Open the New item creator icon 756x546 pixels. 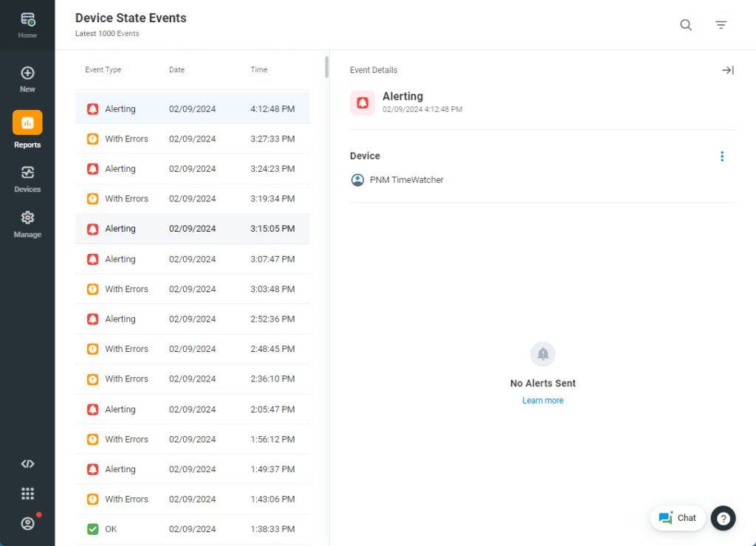point(27,73)
